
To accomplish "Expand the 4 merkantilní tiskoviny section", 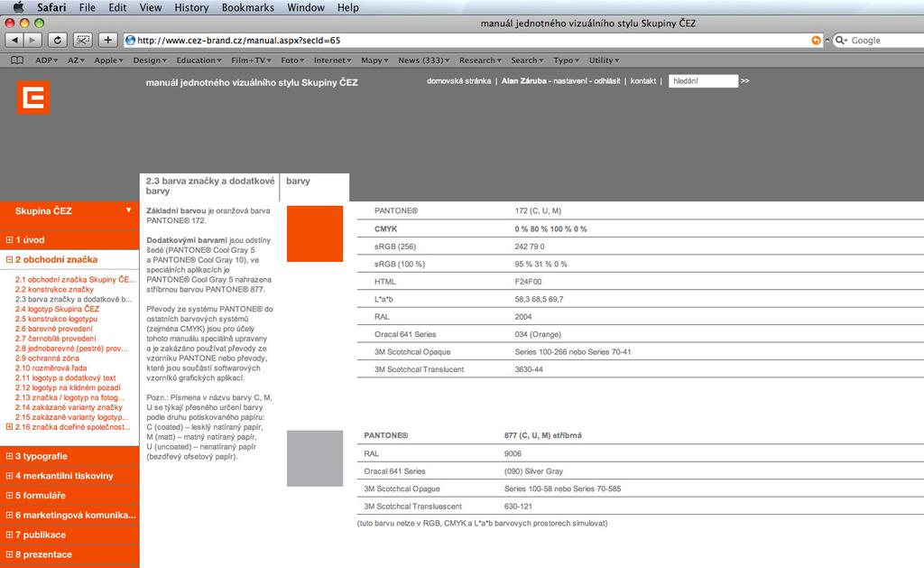I will pos(9,475).
